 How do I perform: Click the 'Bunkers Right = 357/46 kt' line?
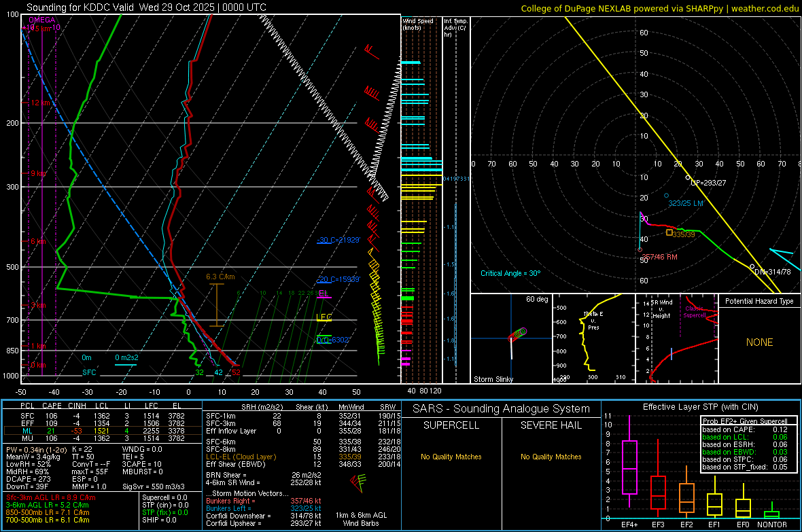click(264, 501)
